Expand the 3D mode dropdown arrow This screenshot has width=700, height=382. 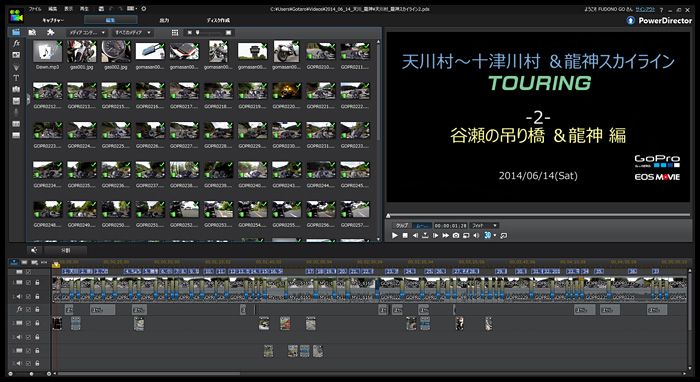tap(495, 236)
